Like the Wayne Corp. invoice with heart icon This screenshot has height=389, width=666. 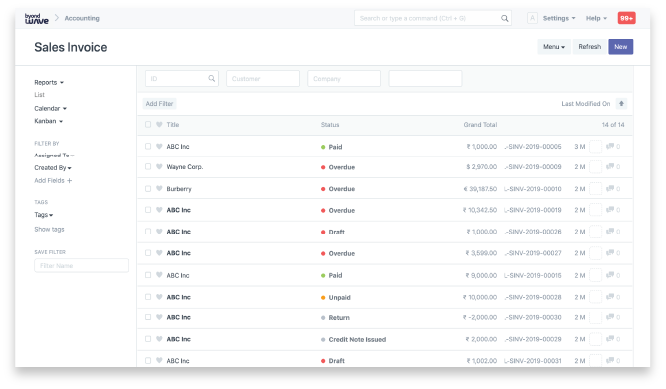pyautogui.click(x=159, y=166)
